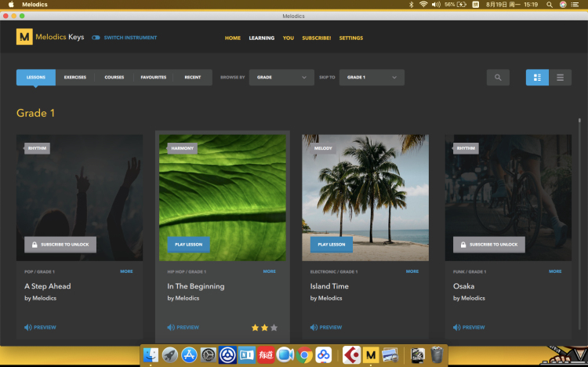Select the Exercises tab
588x367 pixels.
(75, 78)
